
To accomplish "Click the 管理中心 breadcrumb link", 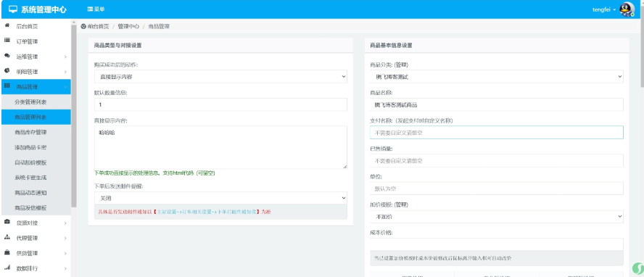I will [128, 26].
